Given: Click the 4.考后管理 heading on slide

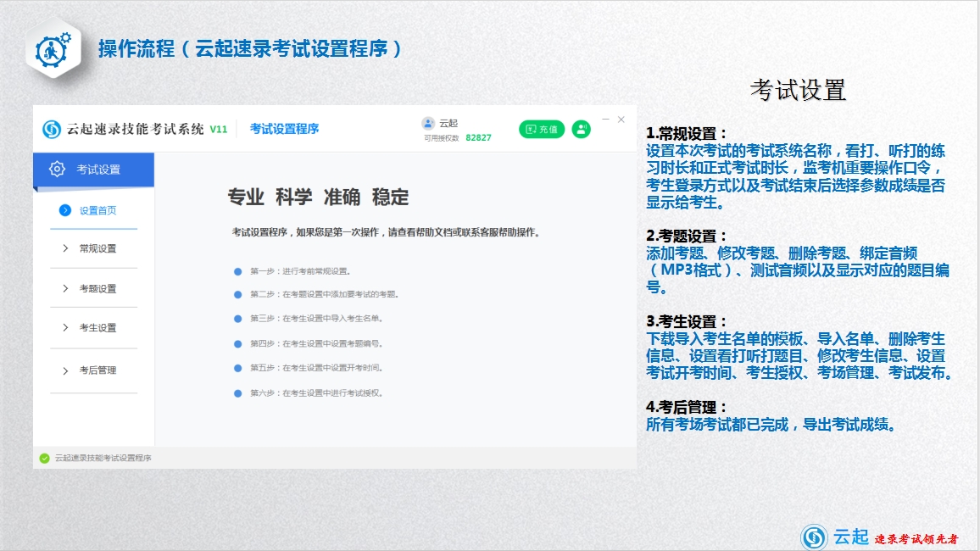Looking at the screenshot, I should pos(686,407).
